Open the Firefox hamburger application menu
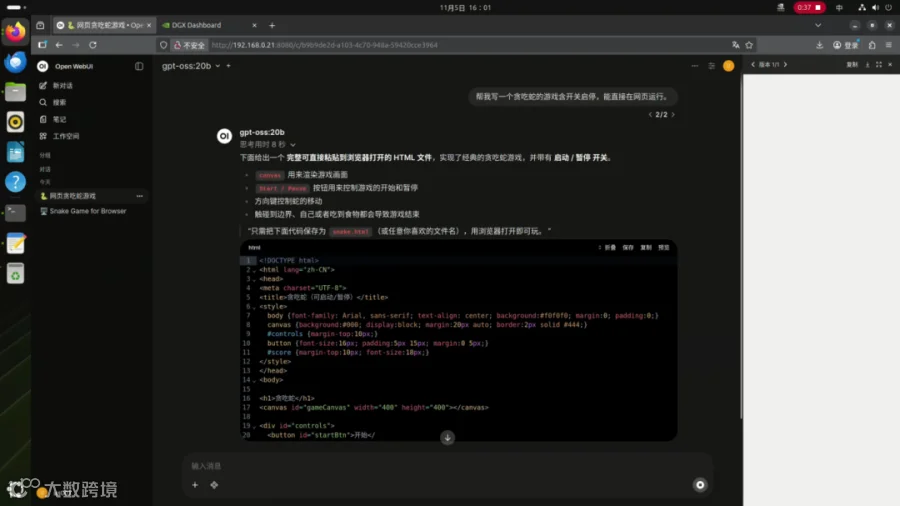This screenshot has width=900, height=506. coord(889,45)
